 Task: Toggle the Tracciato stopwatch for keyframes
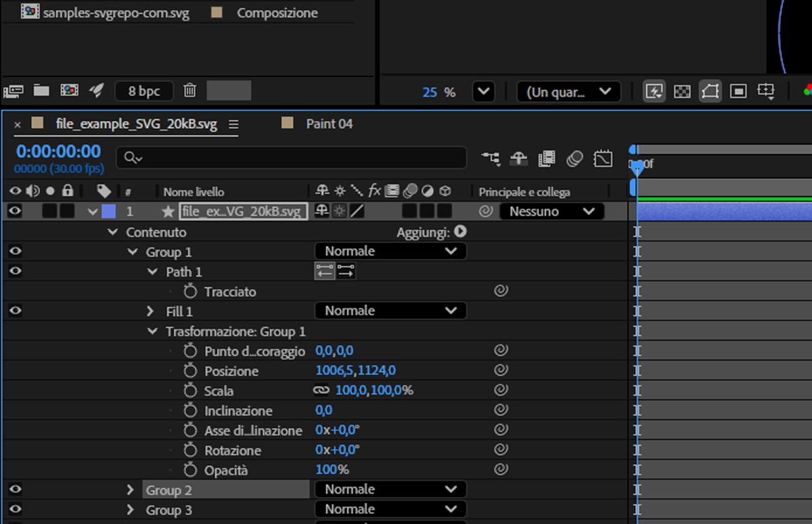pos(190,291)
